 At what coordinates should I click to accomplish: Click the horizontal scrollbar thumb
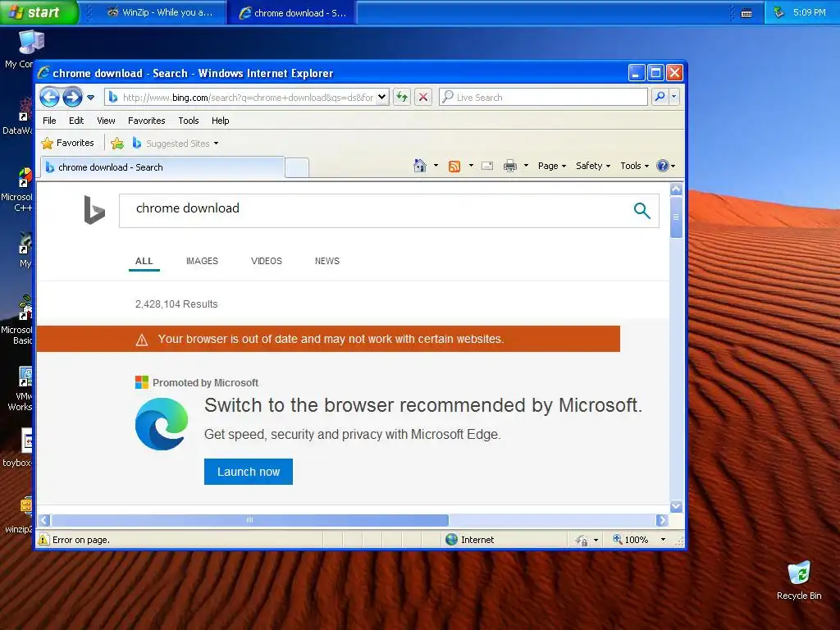[249, 520]
